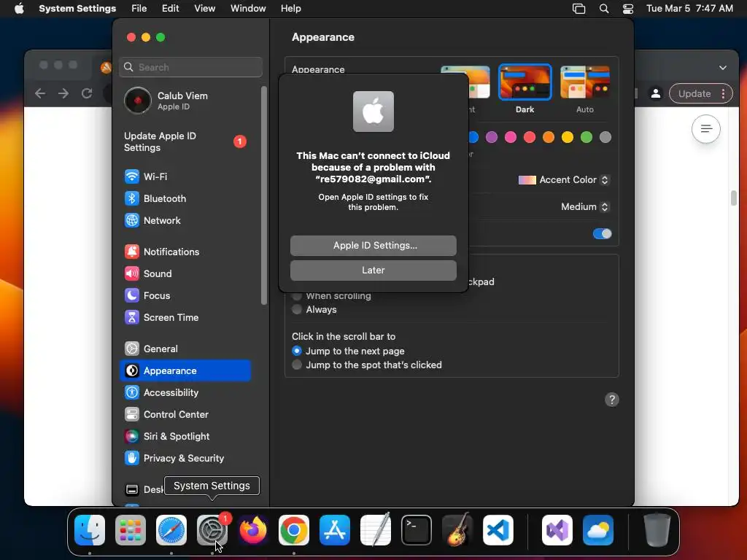The width and height of the screenshot is (747, 560).
Task: Pick the graphite accent color
Action: click(x=605, y=137)
